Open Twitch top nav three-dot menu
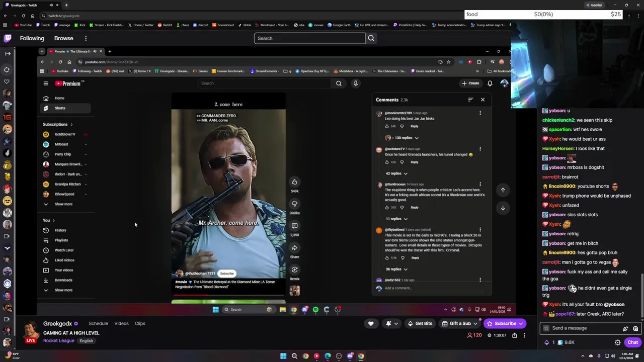Screen dimensions: 644x362 coord(86,38)
